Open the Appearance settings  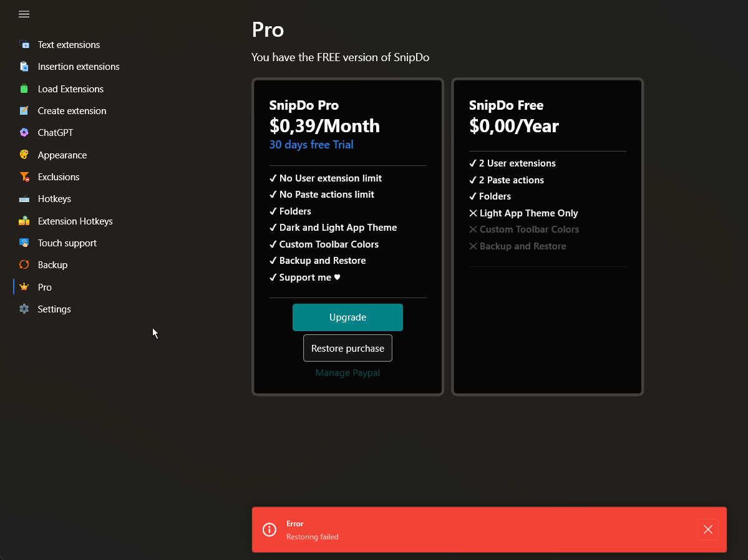tap(64, 155)
